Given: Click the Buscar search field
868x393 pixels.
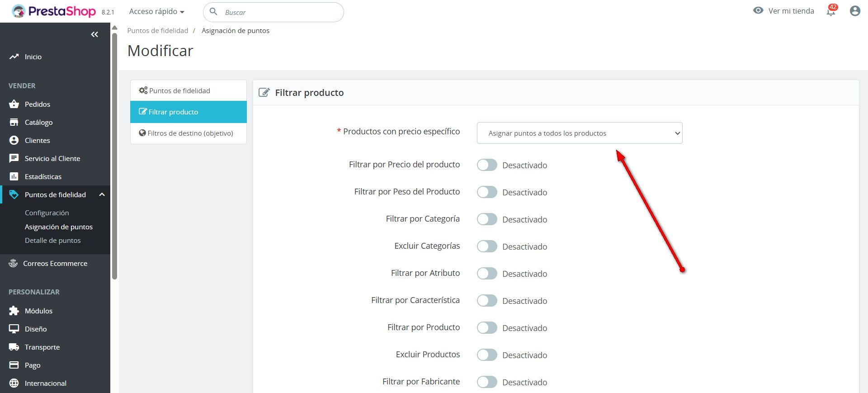Looking at the screenshot, I should (x=280, y=12).
